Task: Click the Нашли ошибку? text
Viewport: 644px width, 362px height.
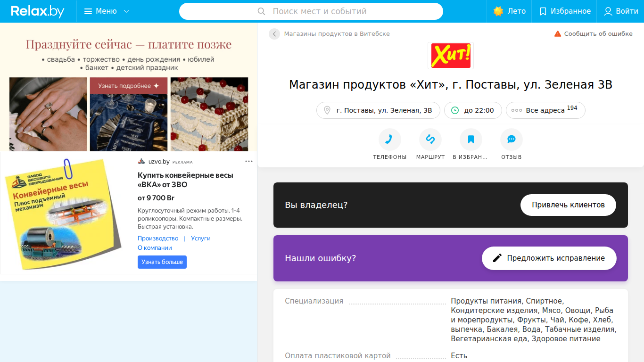Action: 320,258
